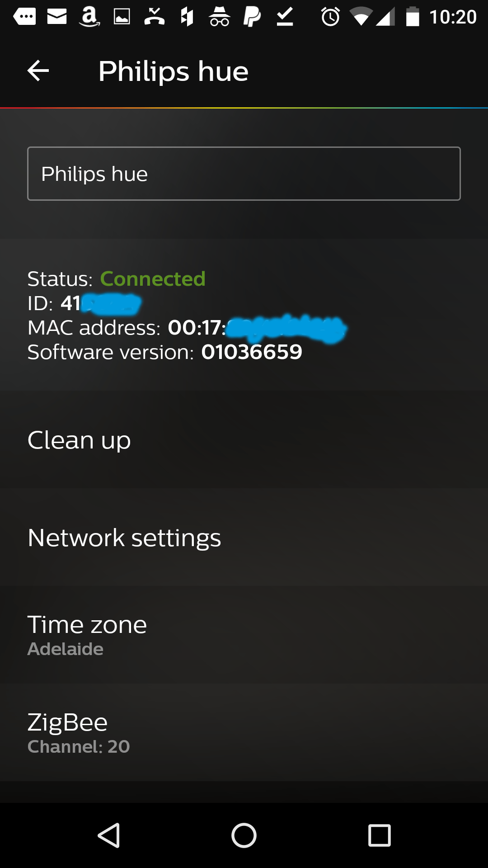The image size is (488, 868).
Task: Open the email notification icon
Action: [x=57, y=17]
